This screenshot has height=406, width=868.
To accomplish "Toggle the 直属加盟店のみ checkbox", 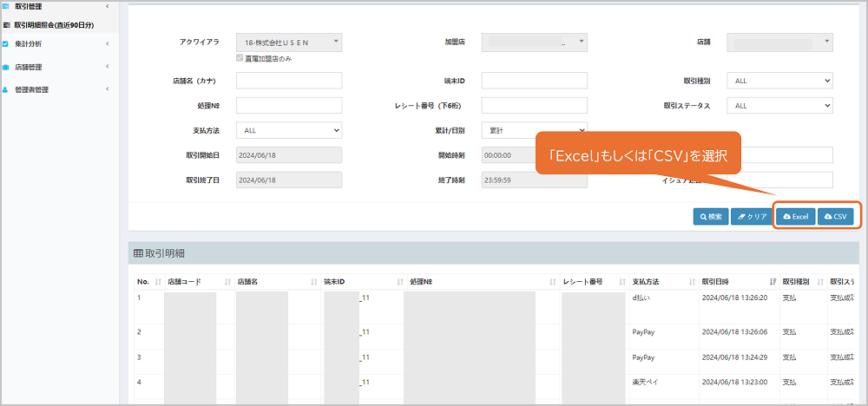I will [240, 58].
